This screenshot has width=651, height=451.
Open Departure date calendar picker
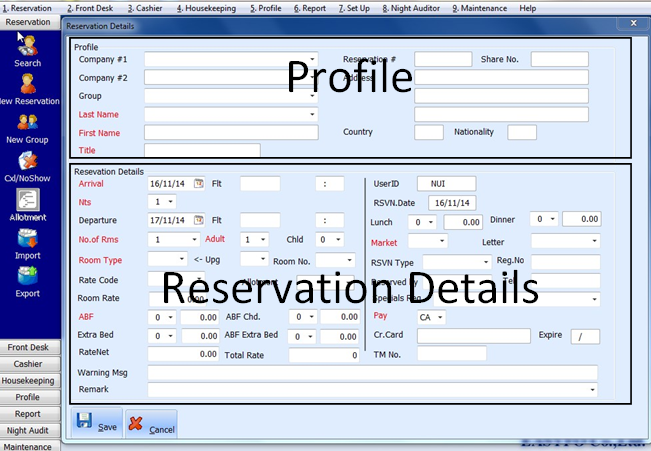pyautogui.click(x=199, y=220)
